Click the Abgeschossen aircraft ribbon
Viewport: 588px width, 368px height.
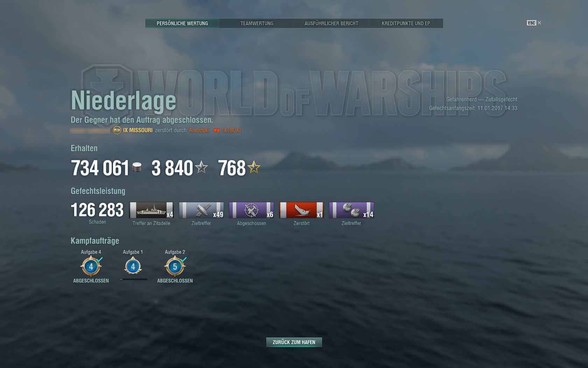[x=251, y=210]
